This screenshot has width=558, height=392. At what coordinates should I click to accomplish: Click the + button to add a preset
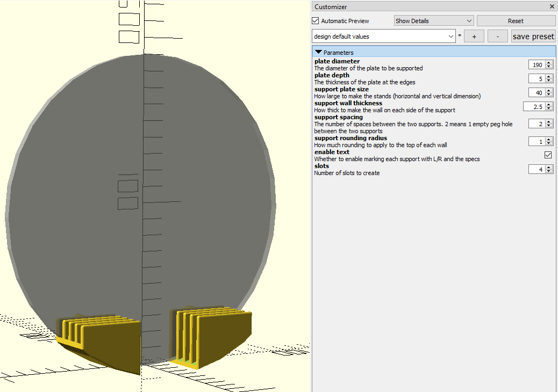click(x=474, y=35)
